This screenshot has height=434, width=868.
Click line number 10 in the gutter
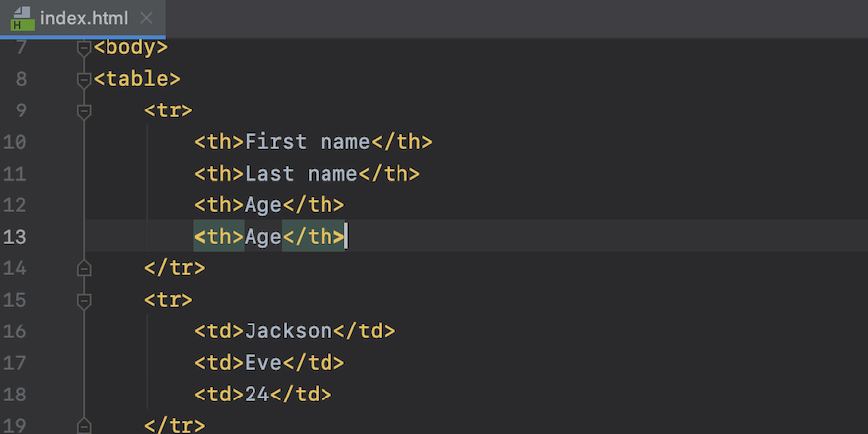click(15, 142)
